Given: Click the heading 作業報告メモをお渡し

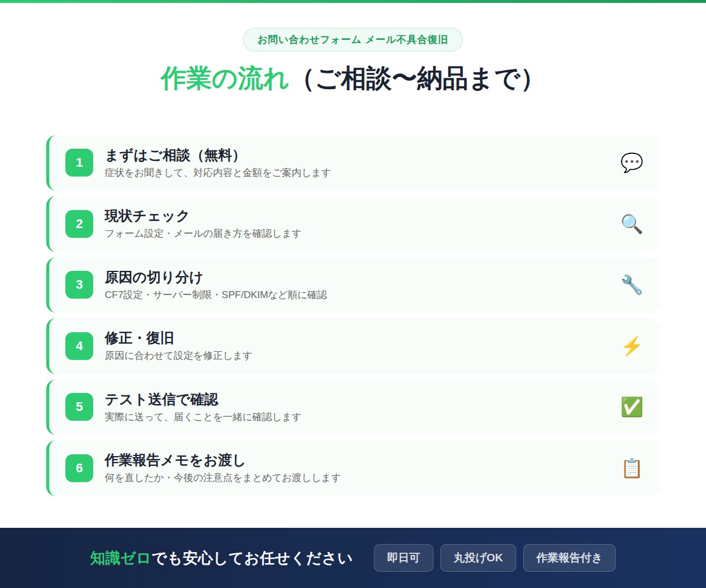Looking at the screenshot, I should [x=175, y=461].
